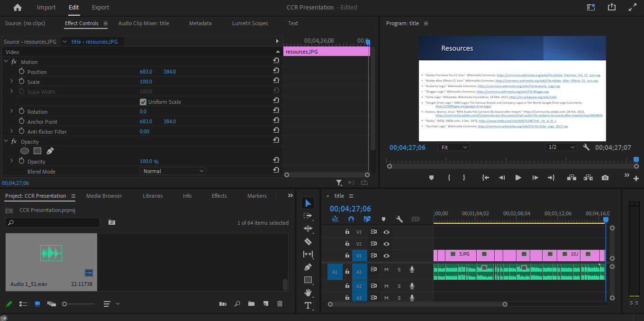Collapse the Opacity effect group

tap(6, 141)
